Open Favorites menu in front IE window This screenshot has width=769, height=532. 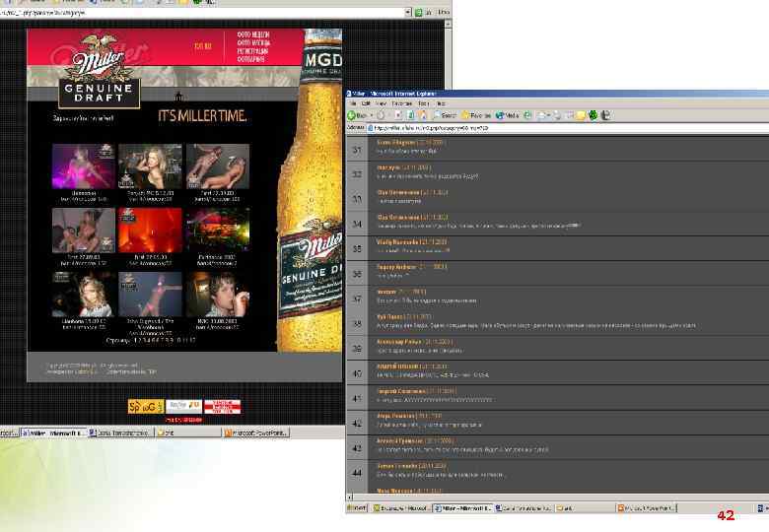click(x=401, y=103)
